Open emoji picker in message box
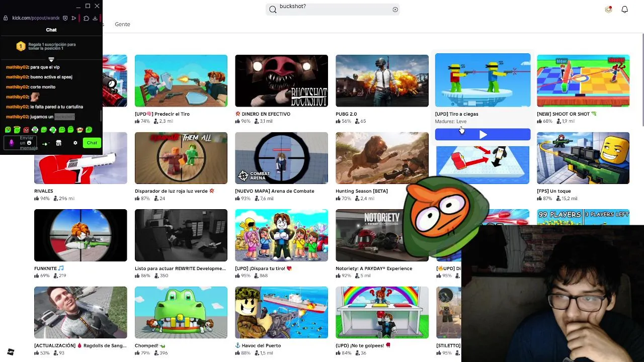This screenshot has width=644, height=362. pos(29,143)
